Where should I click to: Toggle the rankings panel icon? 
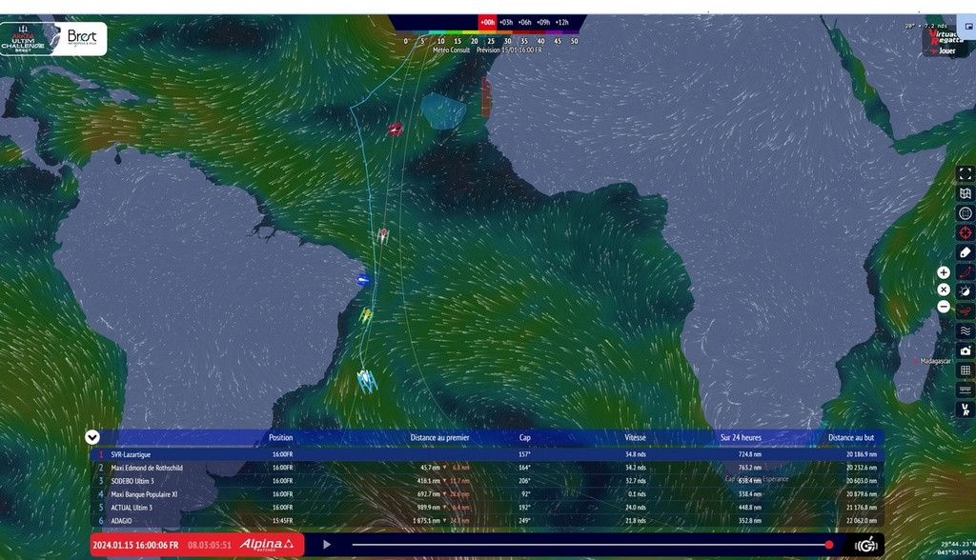click(965, 390)
